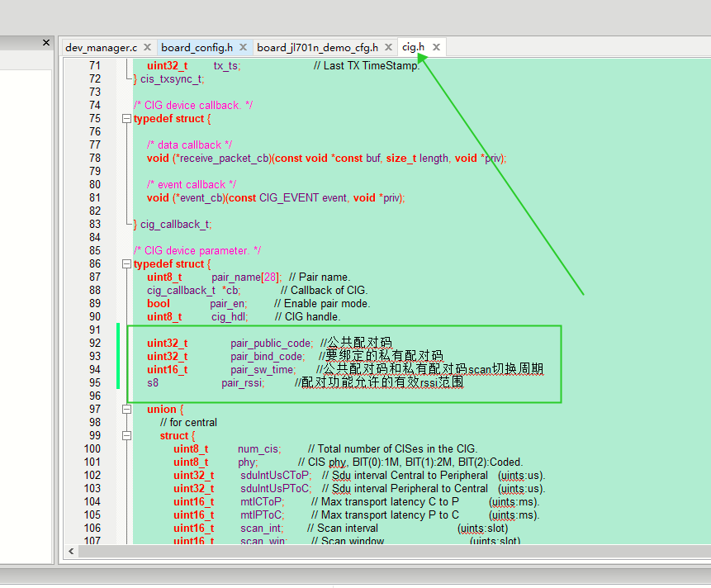Screen dimensions: 711x588
Task: Click line number 96 in the gutter
Action: coord(95,396)
